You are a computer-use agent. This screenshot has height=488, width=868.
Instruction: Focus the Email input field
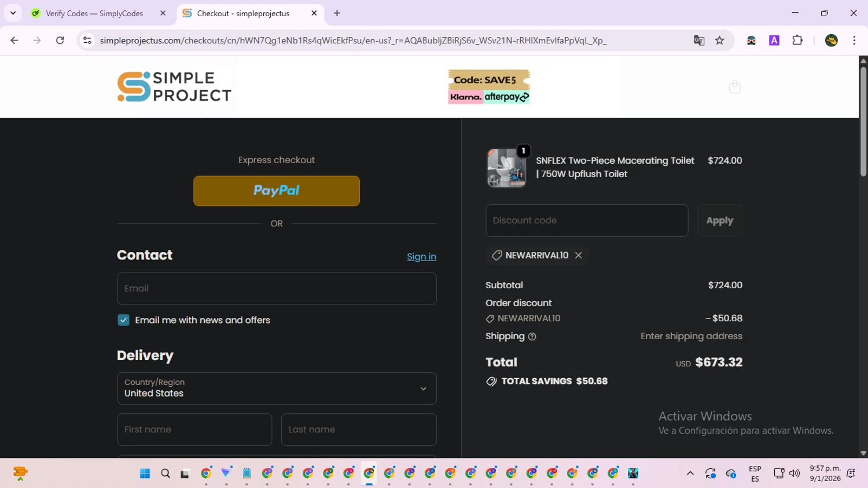(x=277, y=288)
